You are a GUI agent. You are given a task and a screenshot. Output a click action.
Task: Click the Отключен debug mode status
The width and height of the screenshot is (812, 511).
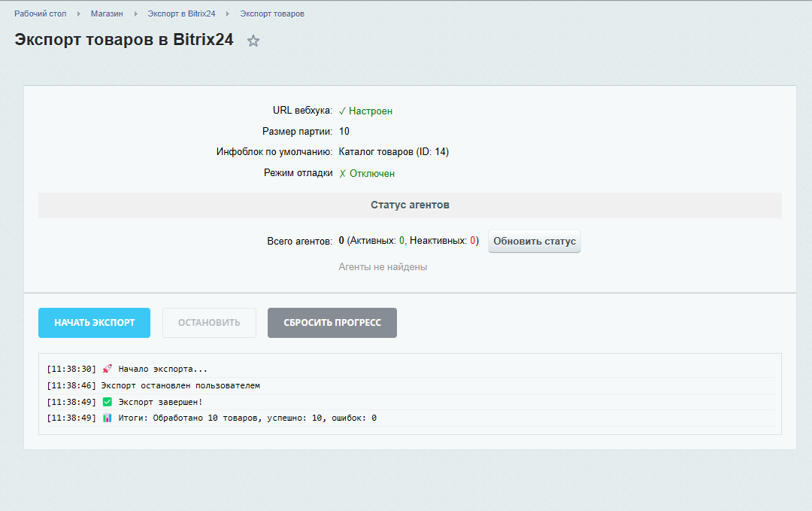367,174
